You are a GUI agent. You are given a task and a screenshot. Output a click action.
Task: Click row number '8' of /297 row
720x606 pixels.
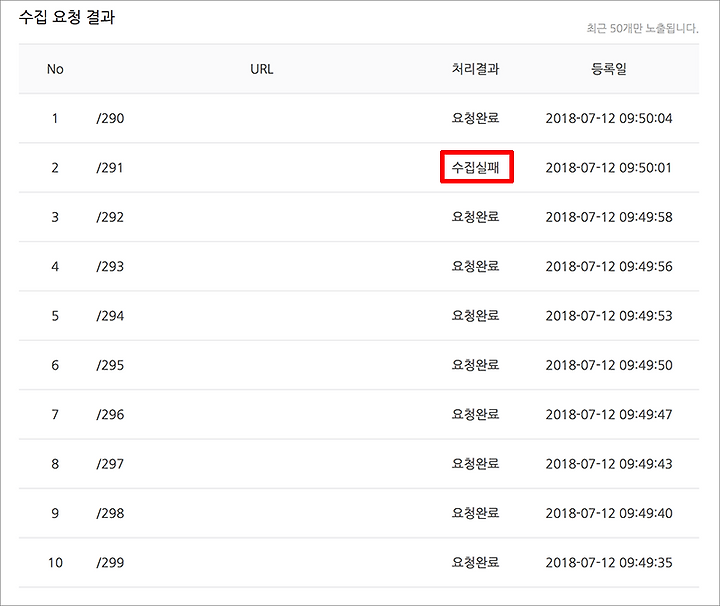click(55, 464)
